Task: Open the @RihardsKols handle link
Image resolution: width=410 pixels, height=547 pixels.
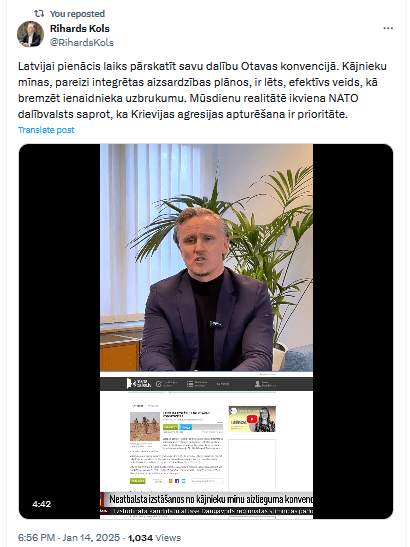Action: pyautogui.click(x=82, y=43)
